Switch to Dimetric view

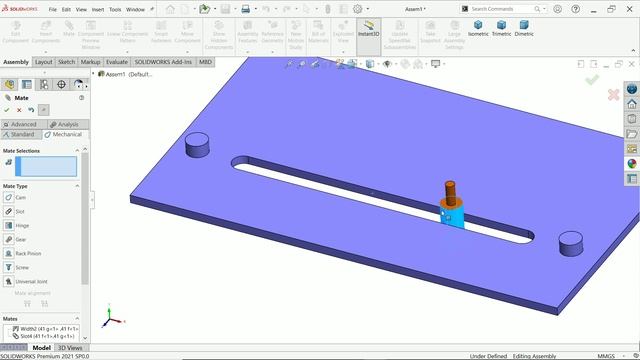pyautogui.click(x=524, y=29)
